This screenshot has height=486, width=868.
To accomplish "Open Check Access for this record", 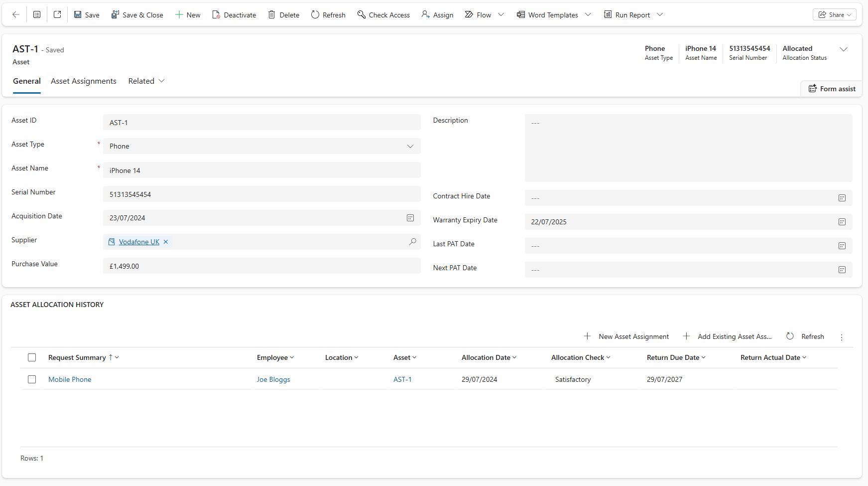I will (x=383, y=14).
